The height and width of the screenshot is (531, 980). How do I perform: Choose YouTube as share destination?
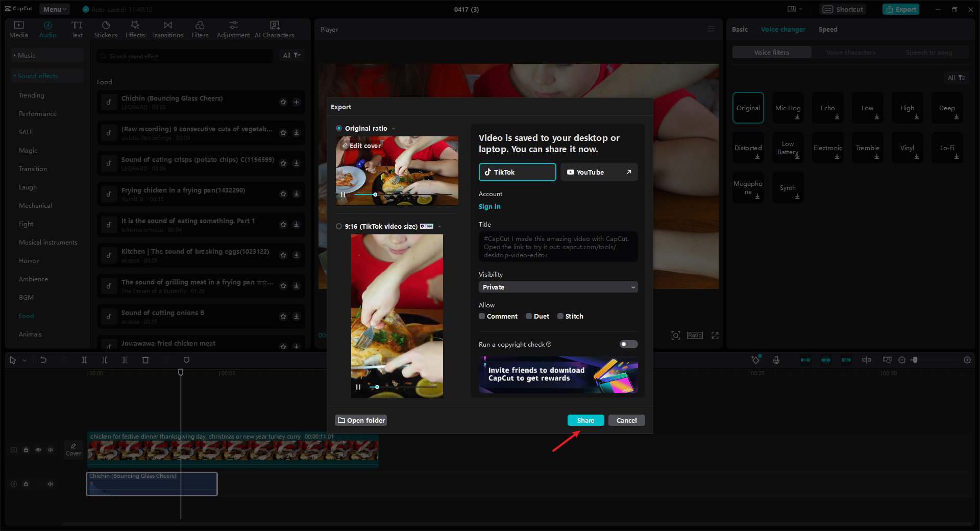tap(599, 172)
